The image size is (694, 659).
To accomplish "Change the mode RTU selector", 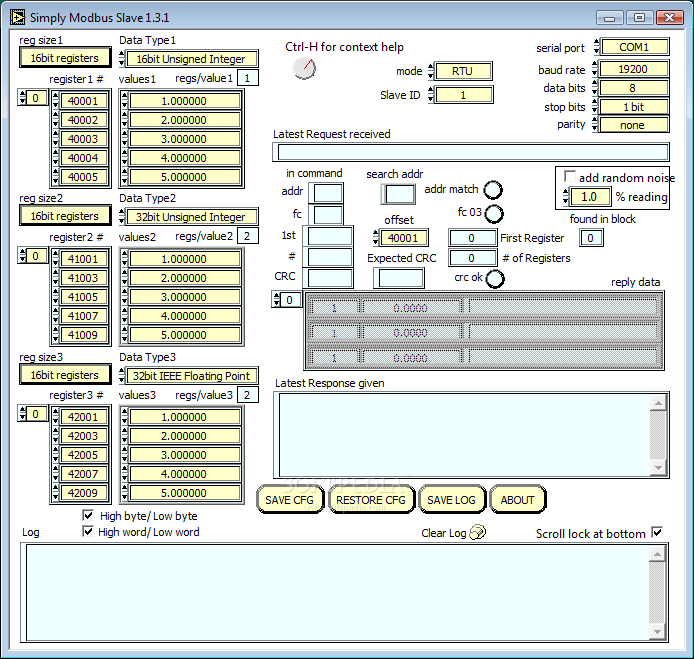I will point(463,71).
